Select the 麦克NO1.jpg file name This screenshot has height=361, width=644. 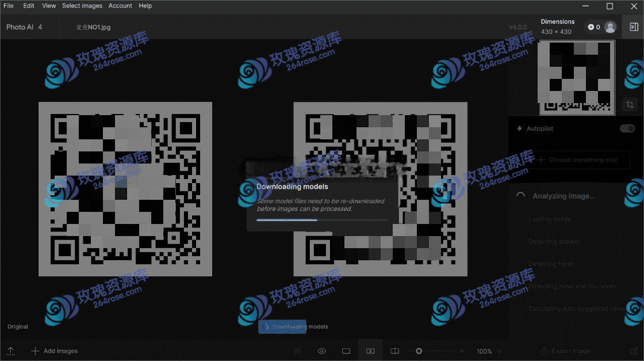pyautogui.click(x=93, y=27)
